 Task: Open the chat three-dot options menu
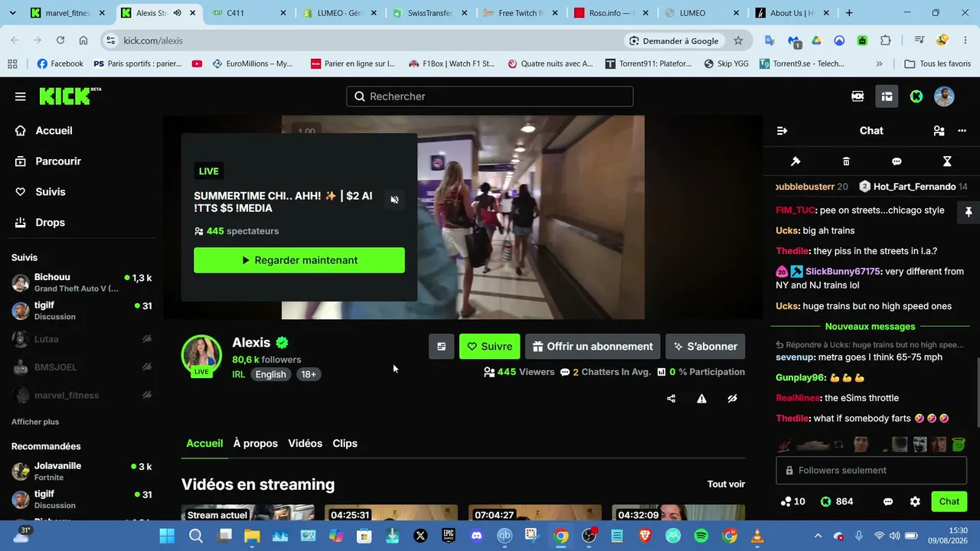[x=962, y=131]
